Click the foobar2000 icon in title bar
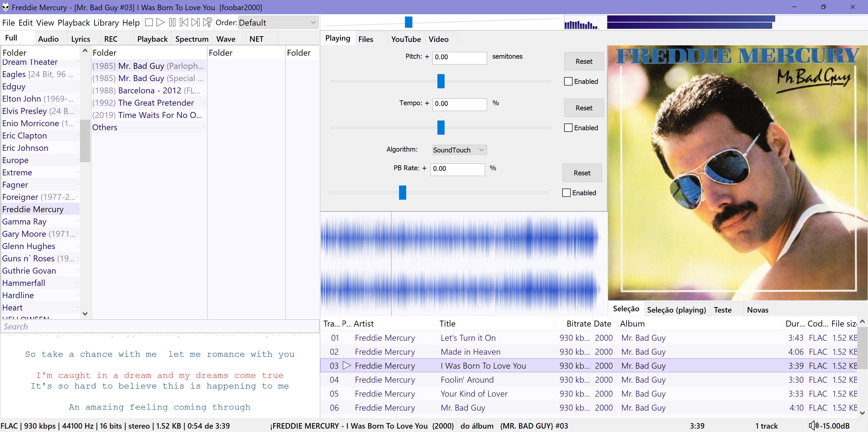Screen dimensions: 868x432 tap(6, 7)
